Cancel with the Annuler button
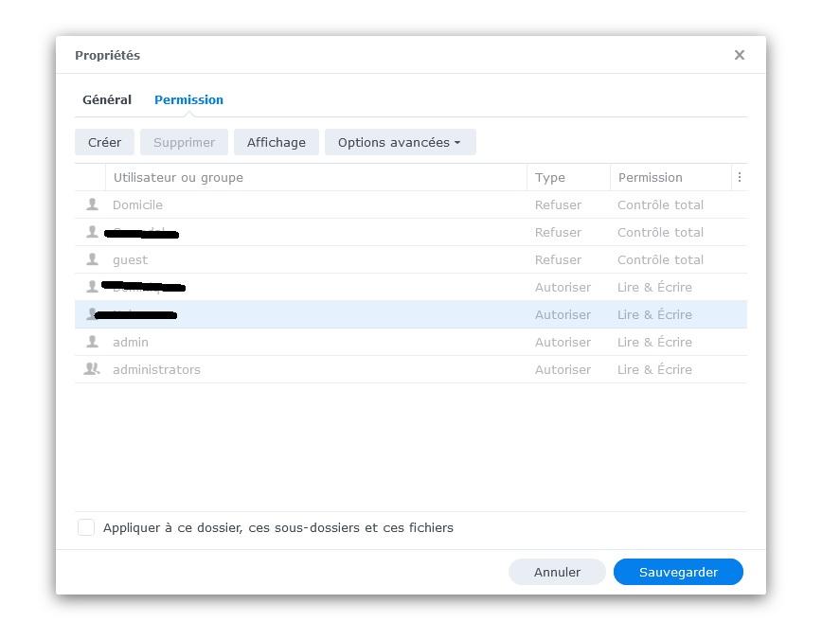 [557, 572]
